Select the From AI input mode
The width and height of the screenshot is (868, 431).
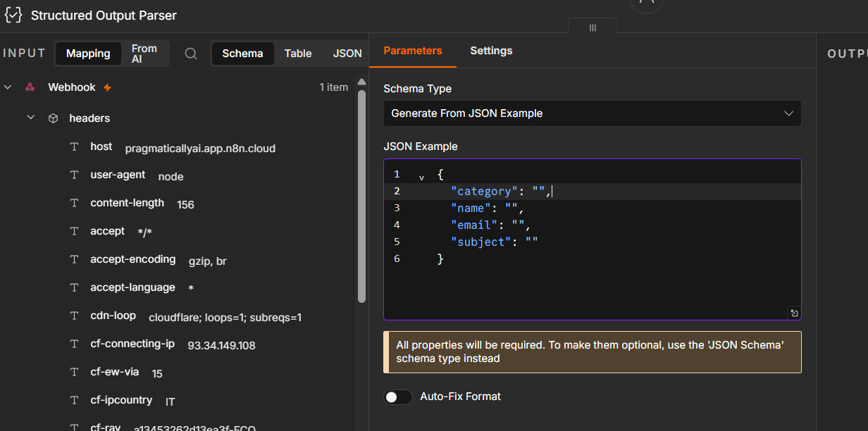coord(144,54)
